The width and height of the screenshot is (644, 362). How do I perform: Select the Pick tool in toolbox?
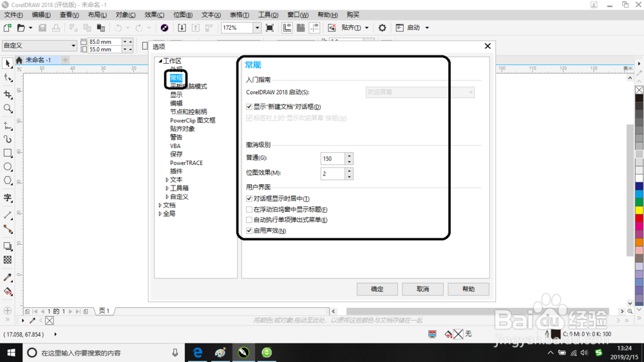coord(7,63)
